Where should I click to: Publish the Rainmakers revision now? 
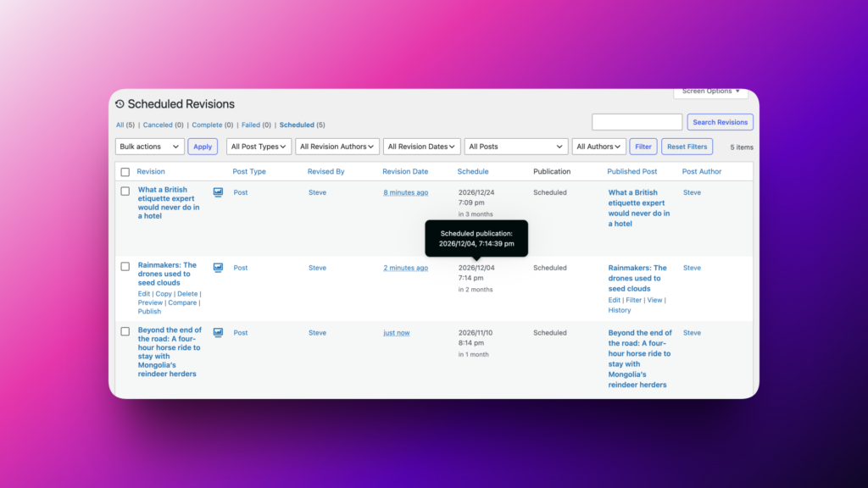149,312
